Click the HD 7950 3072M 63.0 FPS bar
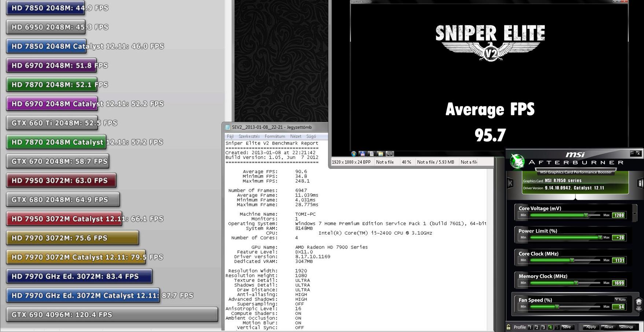The width and height of the screenshot is (644, 332). click(x=61, y=180)
